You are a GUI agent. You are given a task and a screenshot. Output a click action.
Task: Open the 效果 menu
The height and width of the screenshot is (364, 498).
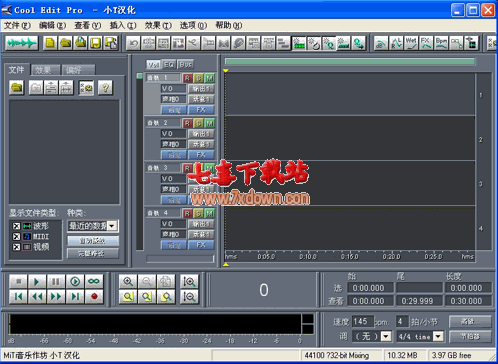click(158, 25)
